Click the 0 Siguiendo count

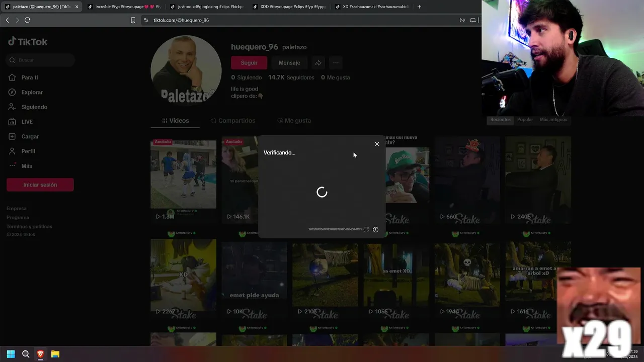point(247,77)
